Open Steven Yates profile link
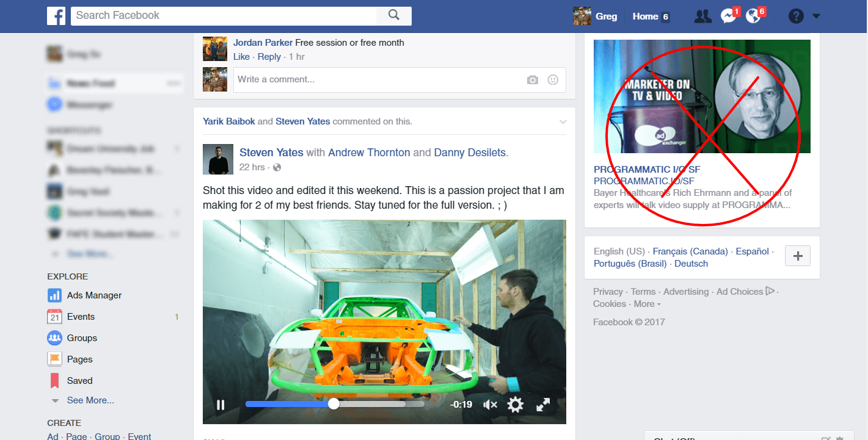This screenshot has width=868, height=440. point(271,153)
